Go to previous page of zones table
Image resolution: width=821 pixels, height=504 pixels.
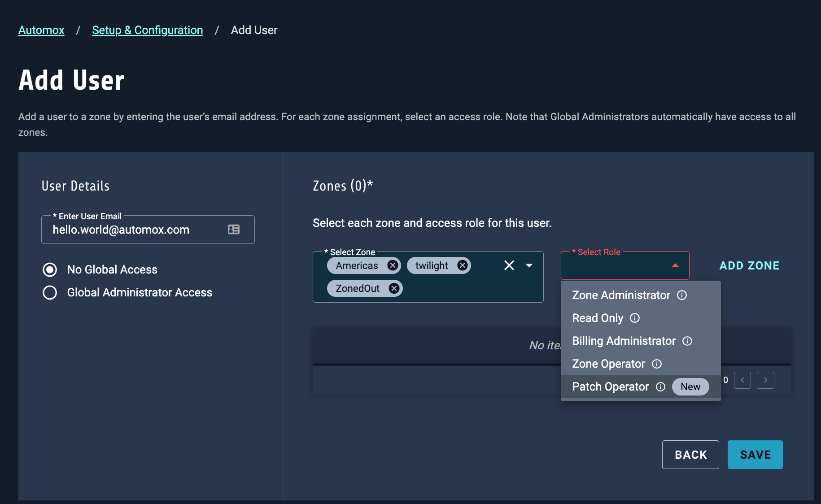742,380
